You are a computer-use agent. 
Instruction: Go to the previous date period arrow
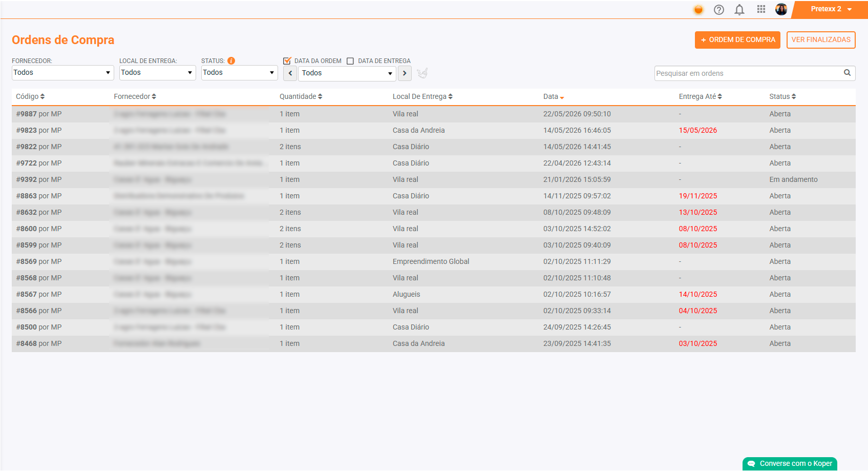290,73
